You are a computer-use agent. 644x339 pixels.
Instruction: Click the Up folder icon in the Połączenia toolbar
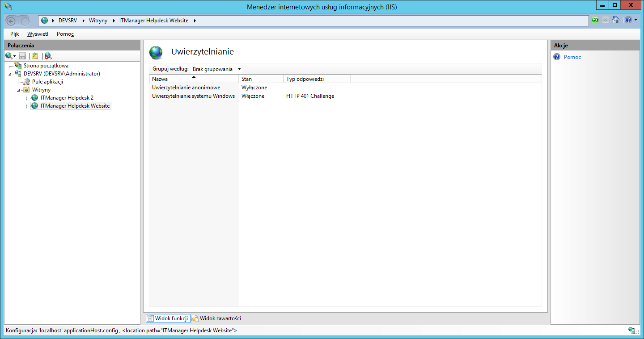tap(35, 56)
